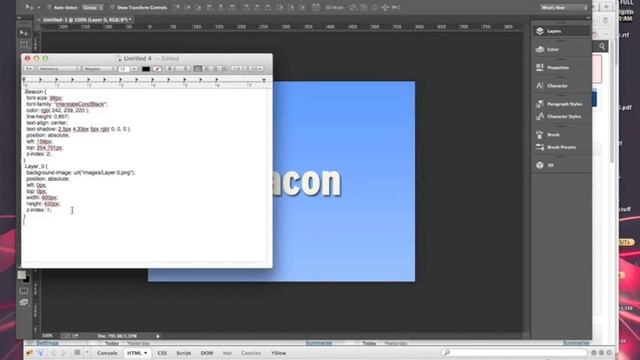
Task: Switch to the HTML tab in Firebug
Action: [137, 353]
